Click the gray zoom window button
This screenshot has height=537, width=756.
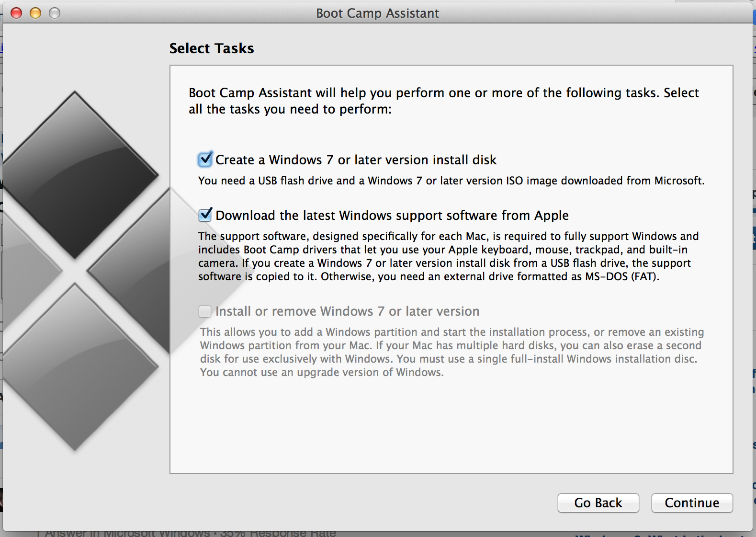(55, 13)
